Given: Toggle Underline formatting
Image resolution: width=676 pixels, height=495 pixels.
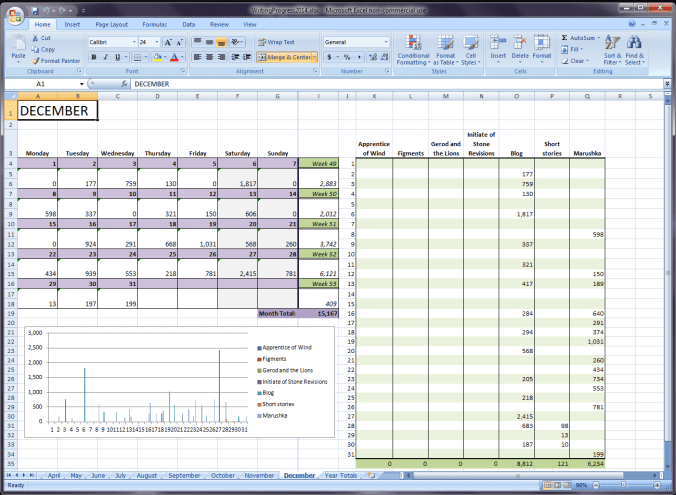Looking at the screenshot, I should coord(117,57).
